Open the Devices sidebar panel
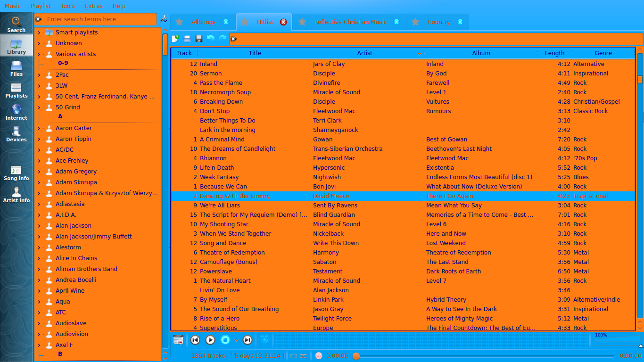 pyautogui.click(x=17, y=134)
